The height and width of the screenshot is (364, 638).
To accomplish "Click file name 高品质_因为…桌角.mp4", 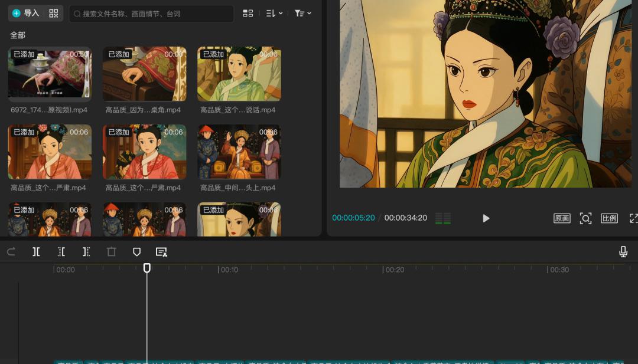I will pos(143,110).
